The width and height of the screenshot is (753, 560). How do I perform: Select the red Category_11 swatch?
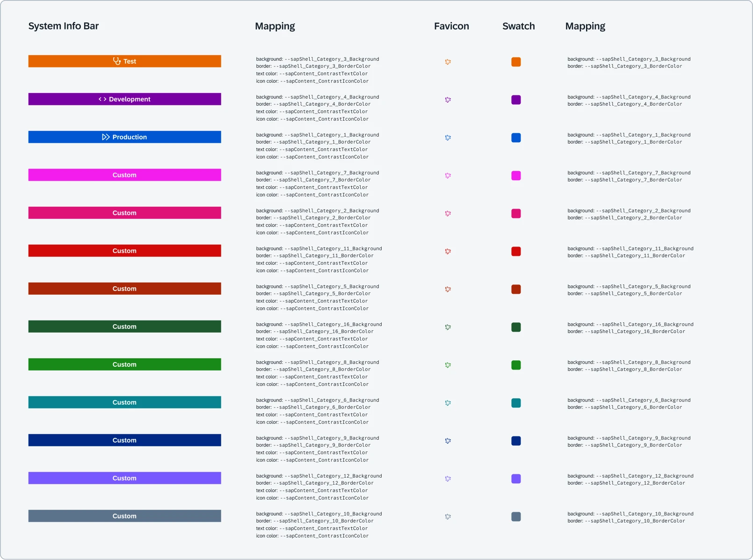coord(516,251)
